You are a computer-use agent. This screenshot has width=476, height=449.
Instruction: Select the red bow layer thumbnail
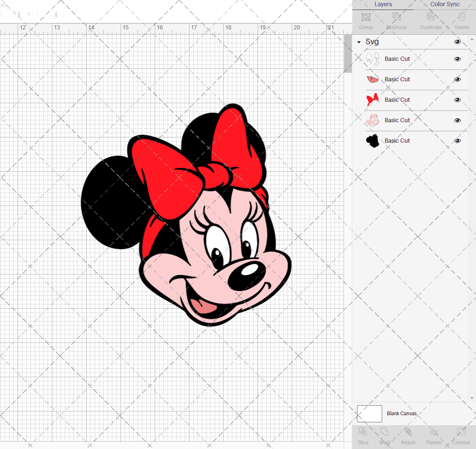click(x=373, y=100)
